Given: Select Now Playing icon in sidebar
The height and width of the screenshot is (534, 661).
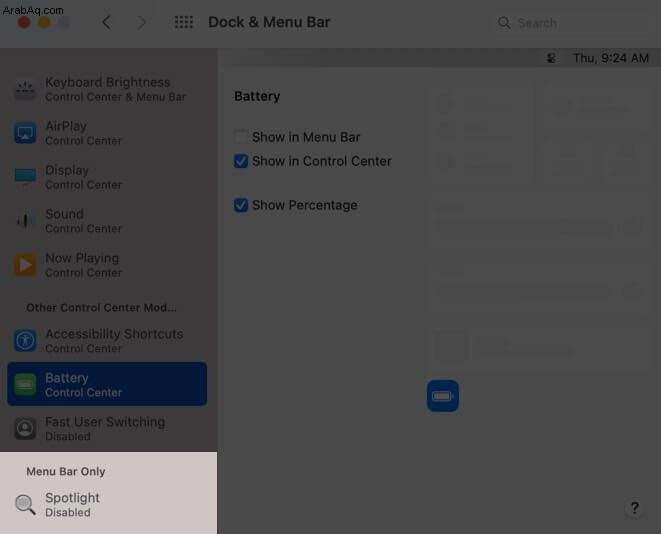Looking at the screenshot, I should [25, 265].
